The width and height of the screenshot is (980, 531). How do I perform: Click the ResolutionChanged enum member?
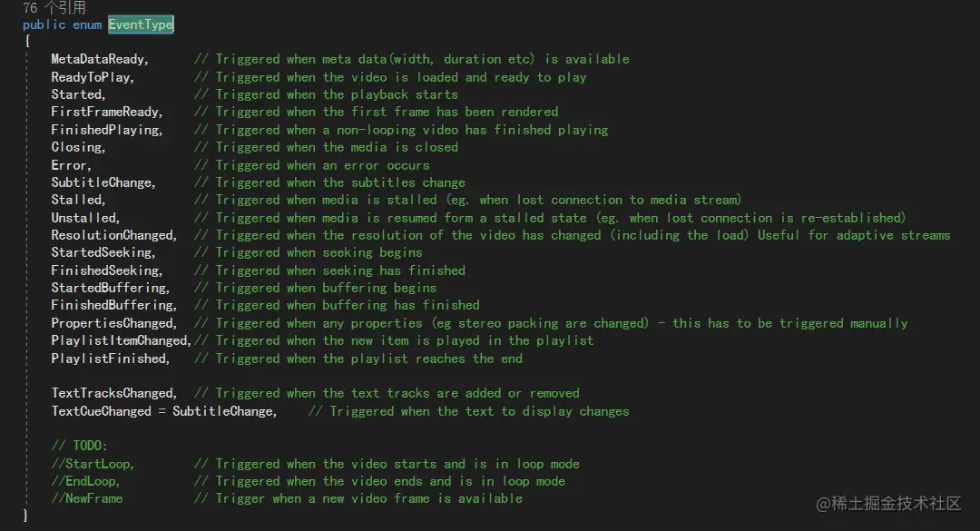113,235
